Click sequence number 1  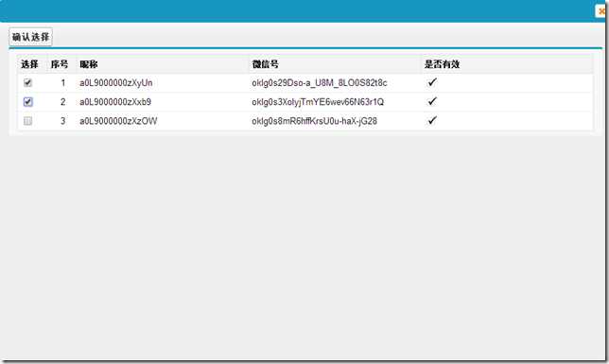tap(63, 83)
